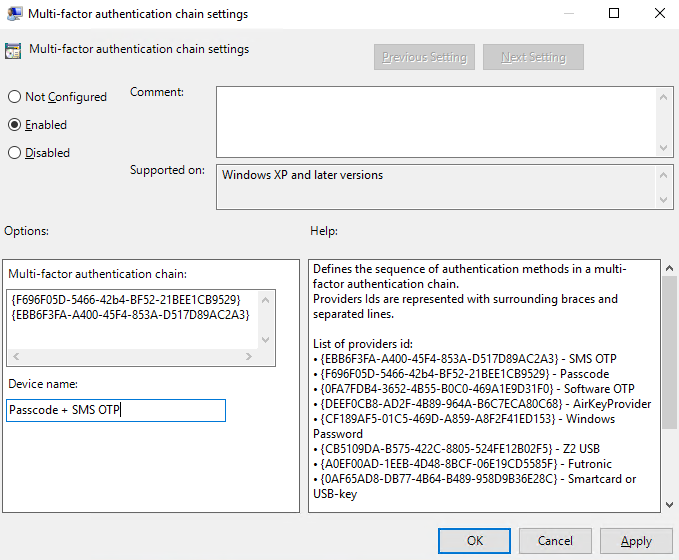Click the policy setting icon beside the heading

14,51
